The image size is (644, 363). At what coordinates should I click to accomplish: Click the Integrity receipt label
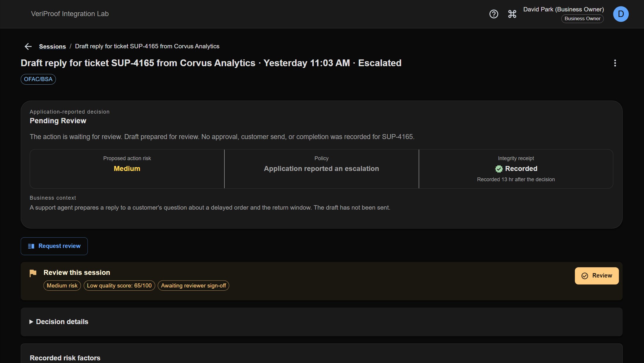point(516,158)
